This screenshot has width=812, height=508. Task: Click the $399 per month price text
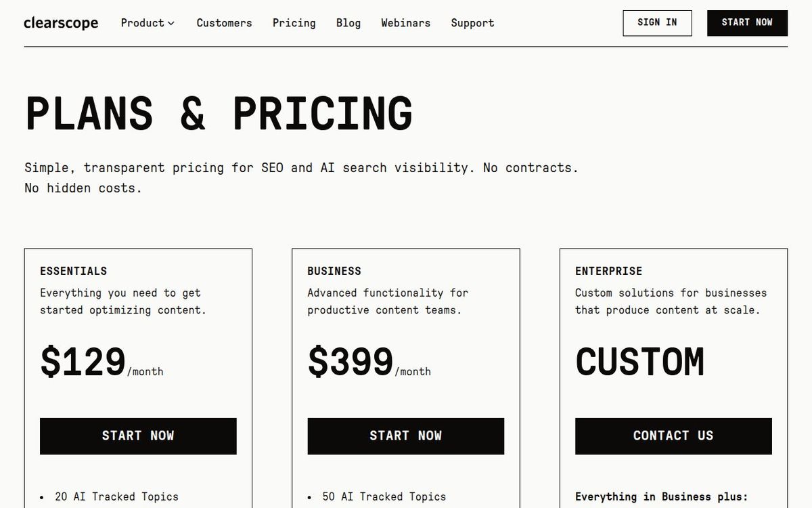pyautogui.click(x=369, y=361)
